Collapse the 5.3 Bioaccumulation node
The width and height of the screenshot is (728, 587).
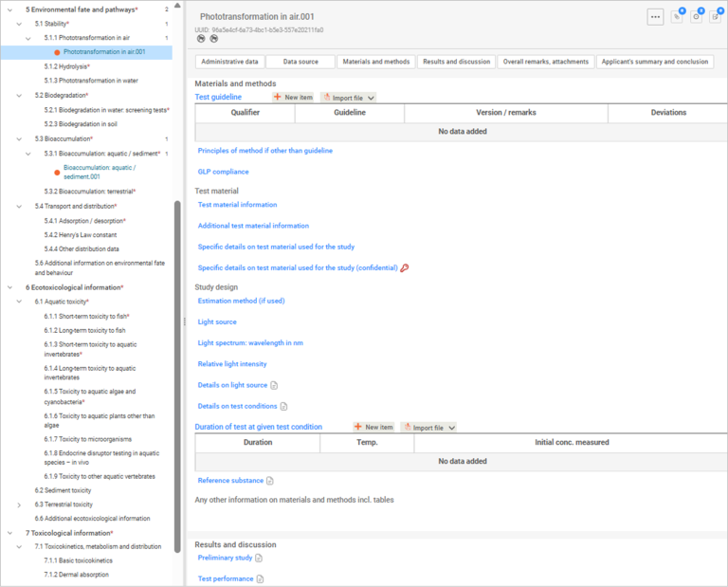click(19, 138)
